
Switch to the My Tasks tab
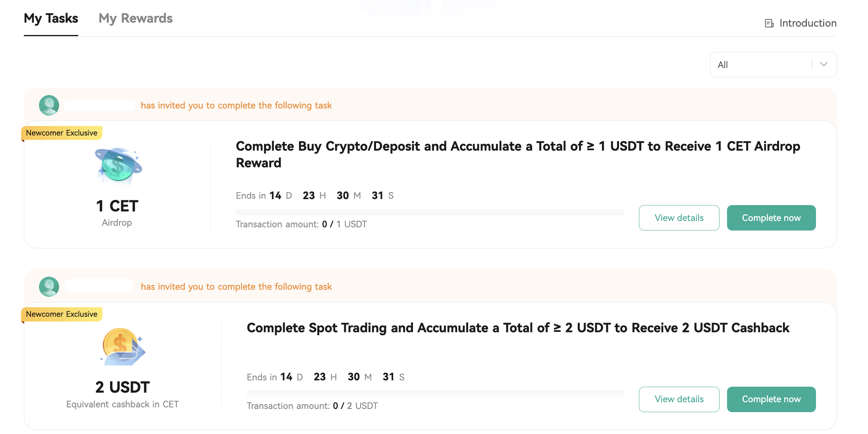[51, 18]
